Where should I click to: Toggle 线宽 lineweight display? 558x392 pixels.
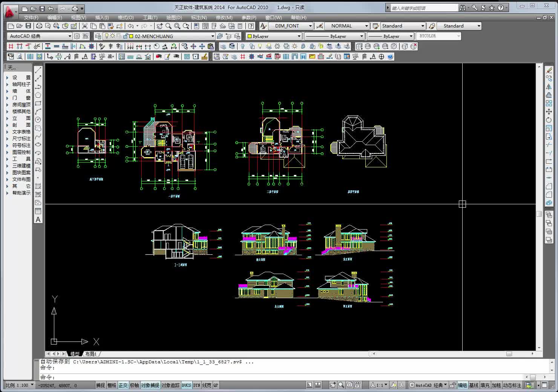(207, 385)
